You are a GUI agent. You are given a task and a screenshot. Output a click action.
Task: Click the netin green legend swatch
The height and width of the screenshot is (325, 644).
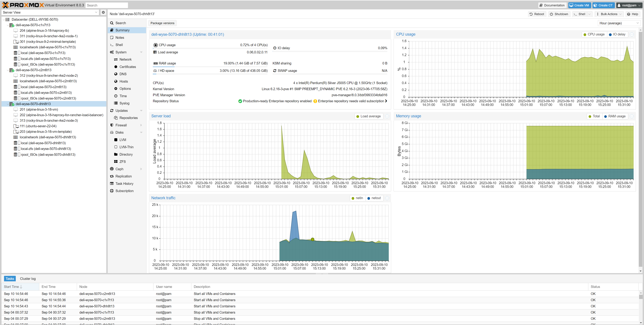click(x=353, y=198)
